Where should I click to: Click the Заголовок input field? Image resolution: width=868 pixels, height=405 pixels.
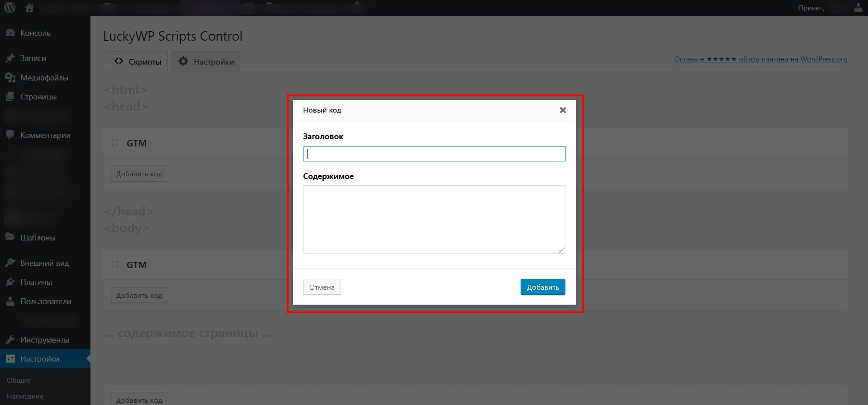tap(434, 154)
